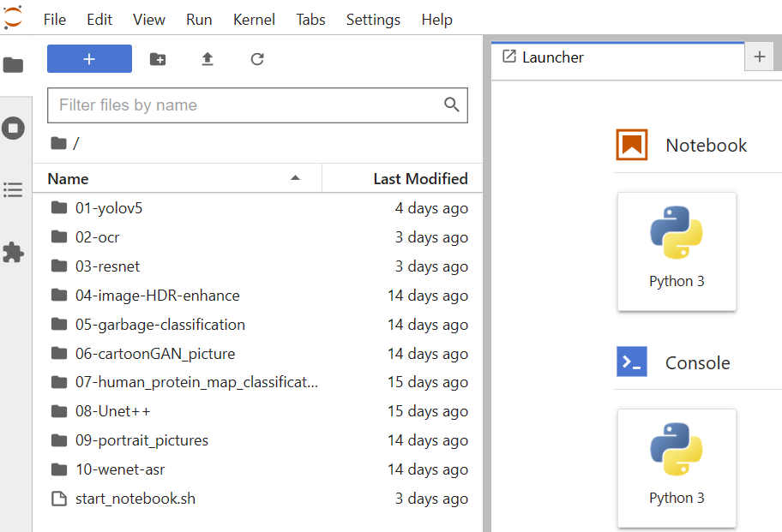Select the 01-yolov5 folder
Screen dimensions: 782x532
click(x=258, y=207)
